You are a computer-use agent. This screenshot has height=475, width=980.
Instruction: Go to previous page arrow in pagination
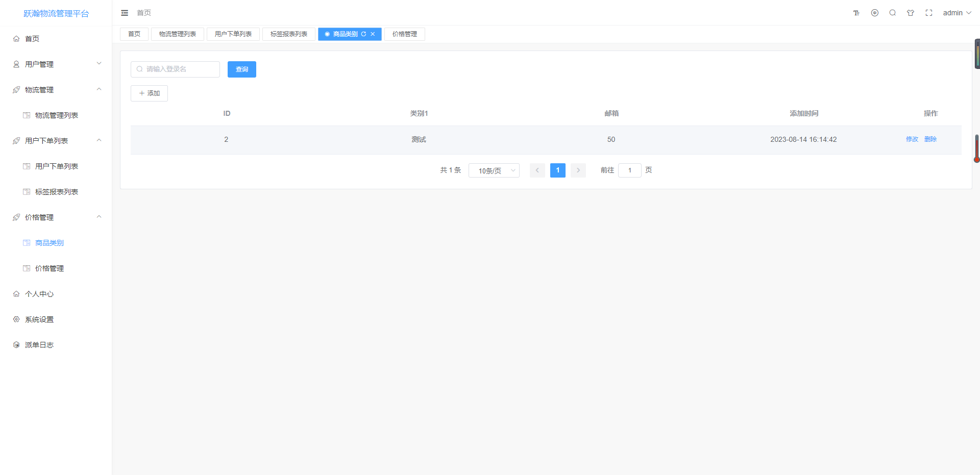click(x=537, y=170)
